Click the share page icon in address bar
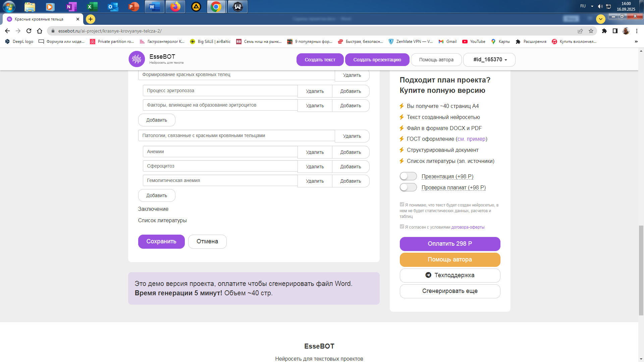 580,31
